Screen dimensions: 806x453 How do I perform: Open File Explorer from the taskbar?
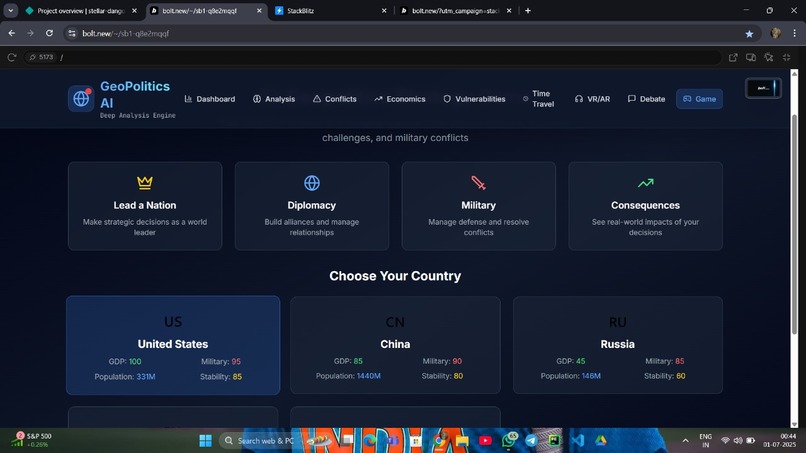click(462, 441)
